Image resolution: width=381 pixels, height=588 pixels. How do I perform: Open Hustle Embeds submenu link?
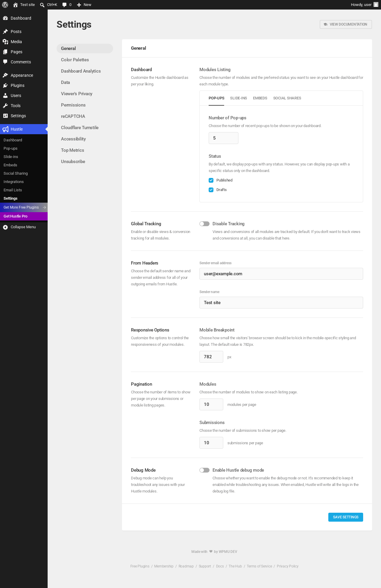pos(24,165)
